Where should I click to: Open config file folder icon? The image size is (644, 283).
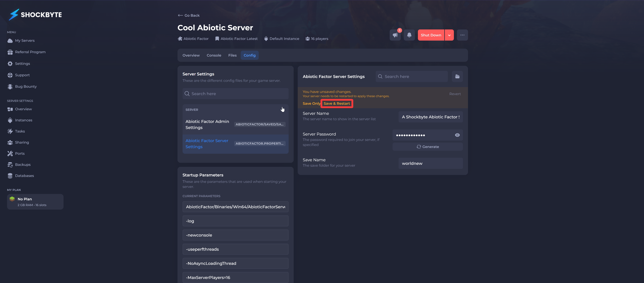457,77
